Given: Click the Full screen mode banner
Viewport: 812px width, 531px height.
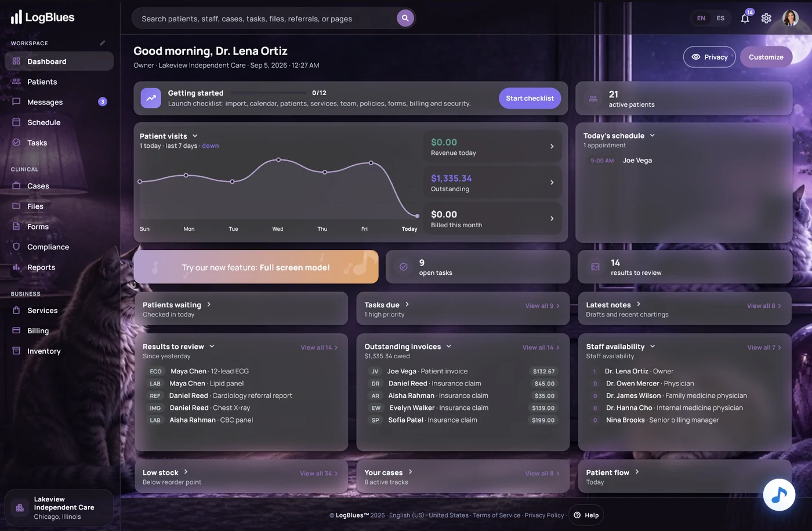Looking at the screenshot, I should click(256, 267).
